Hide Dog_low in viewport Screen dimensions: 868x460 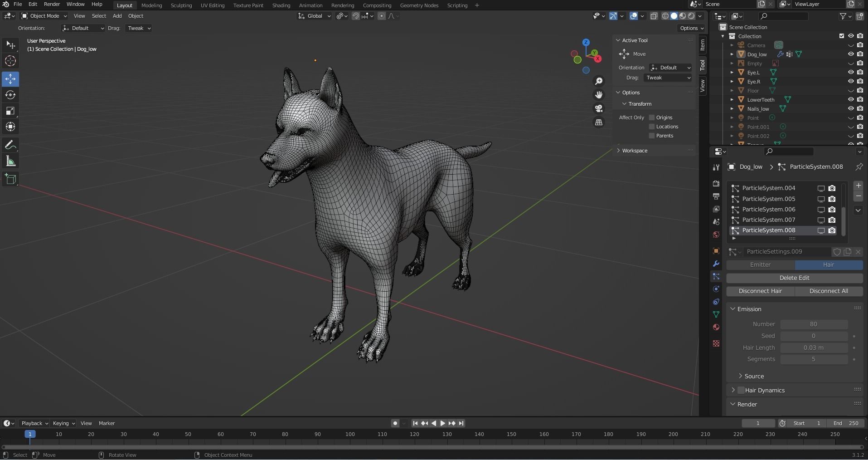pos(851,54)
